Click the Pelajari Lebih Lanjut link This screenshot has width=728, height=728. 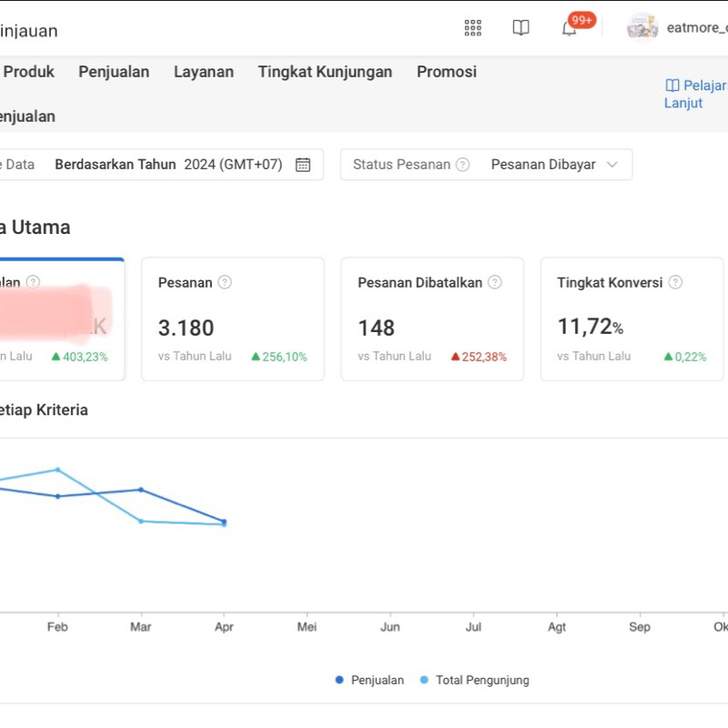(x=694, y=94)
